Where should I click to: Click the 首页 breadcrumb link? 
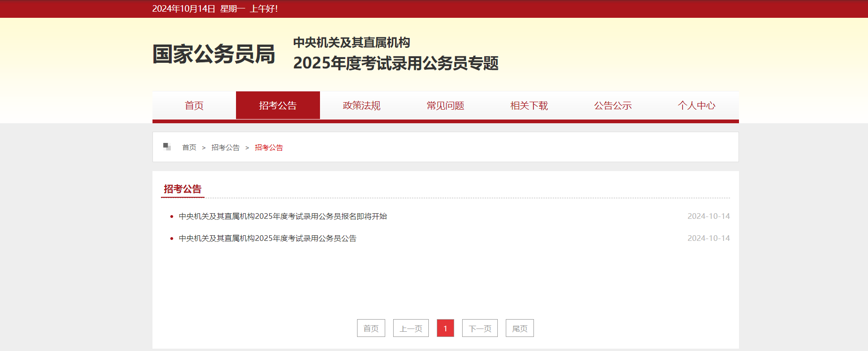(x=189, y=148)
